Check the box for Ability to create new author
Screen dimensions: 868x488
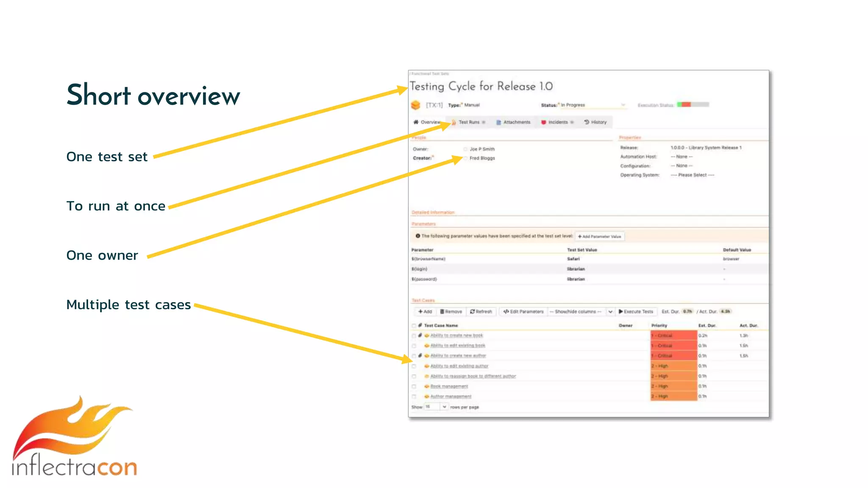pos(414,356)
